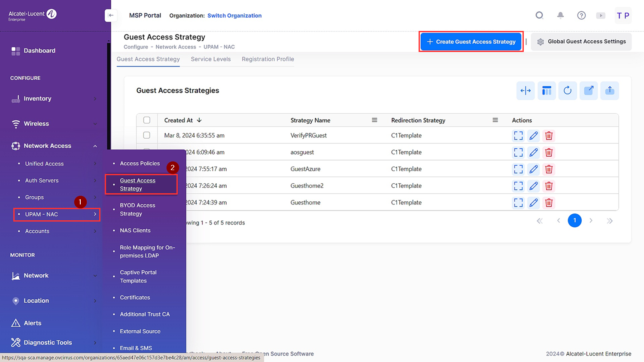Select Email & SMS in flyout
This screenshot has width=644, height=362.
136,348
